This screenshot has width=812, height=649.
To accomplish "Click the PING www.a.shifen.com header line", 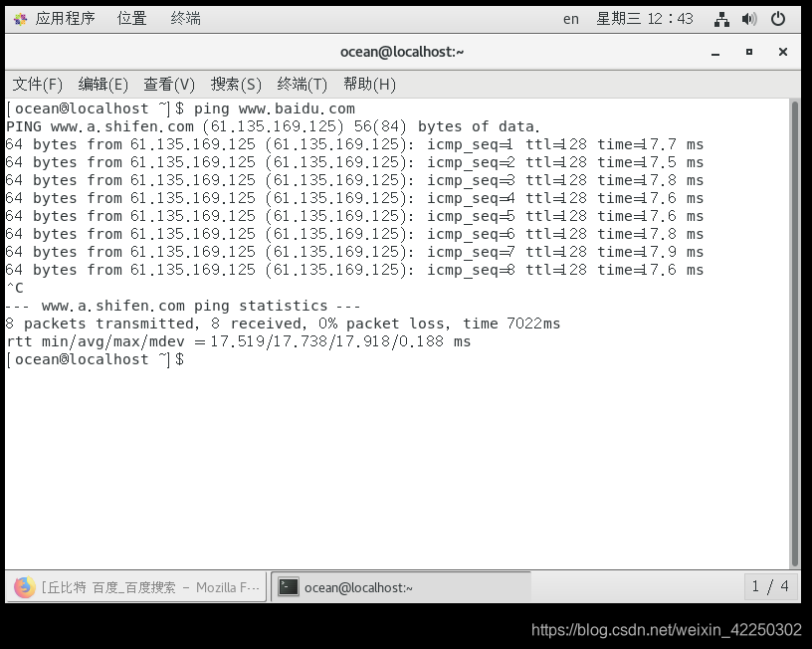I will coord(273,126).
